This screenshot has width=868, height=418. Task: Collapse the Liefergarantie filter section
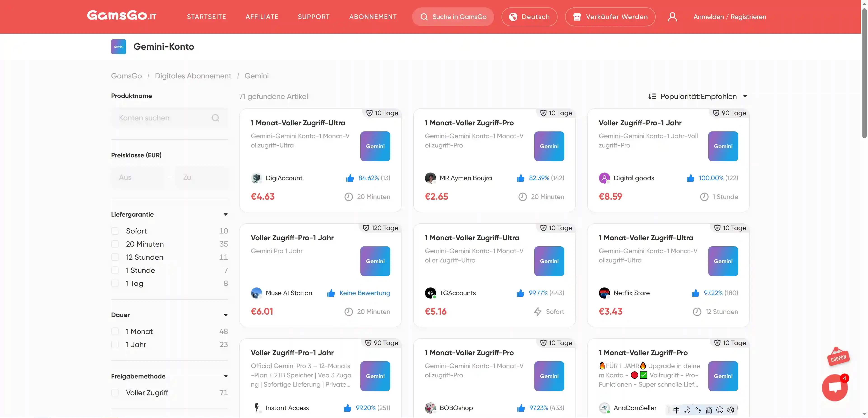[225, 215]
